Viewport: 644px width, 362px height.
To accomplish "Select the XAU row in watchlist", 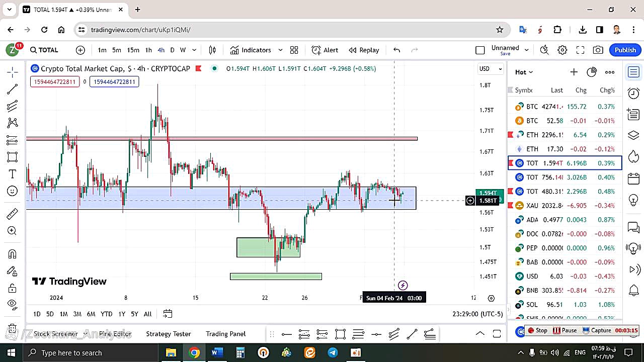I will coord(565,206).
